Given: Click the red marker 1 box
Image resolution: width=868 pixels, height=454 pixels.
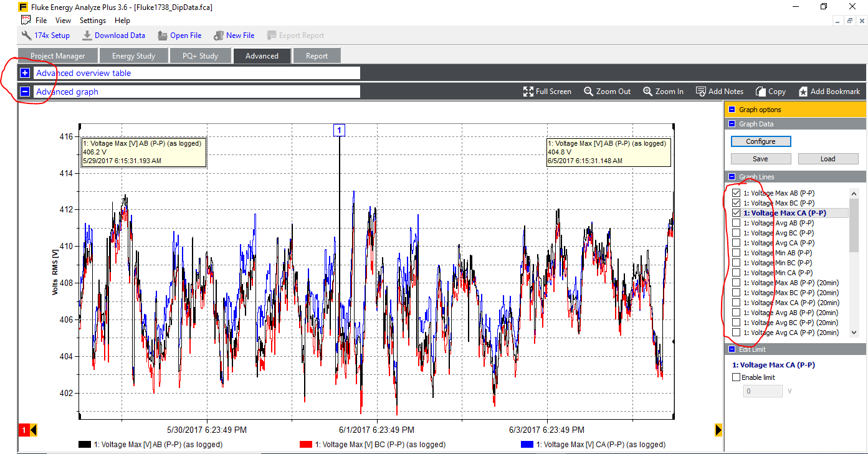Looking at the screenshot, I should 24,430.
